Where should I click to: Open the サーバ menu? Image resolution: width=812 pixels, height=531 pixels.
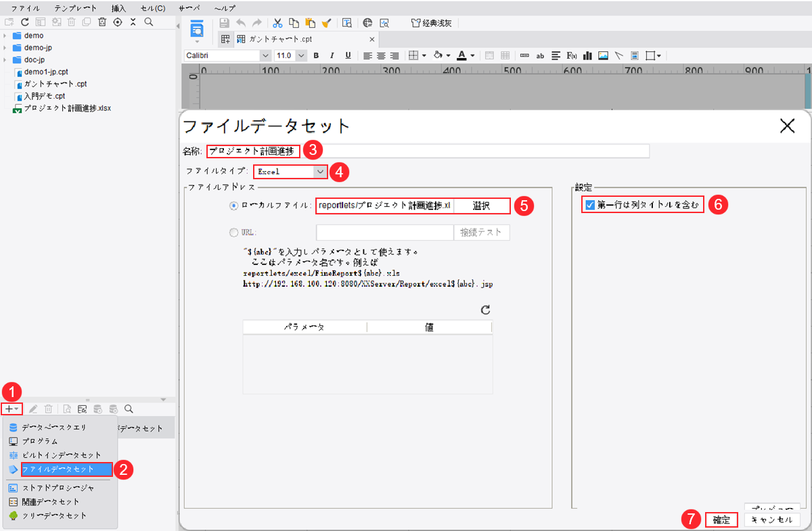tap(189, 8)
